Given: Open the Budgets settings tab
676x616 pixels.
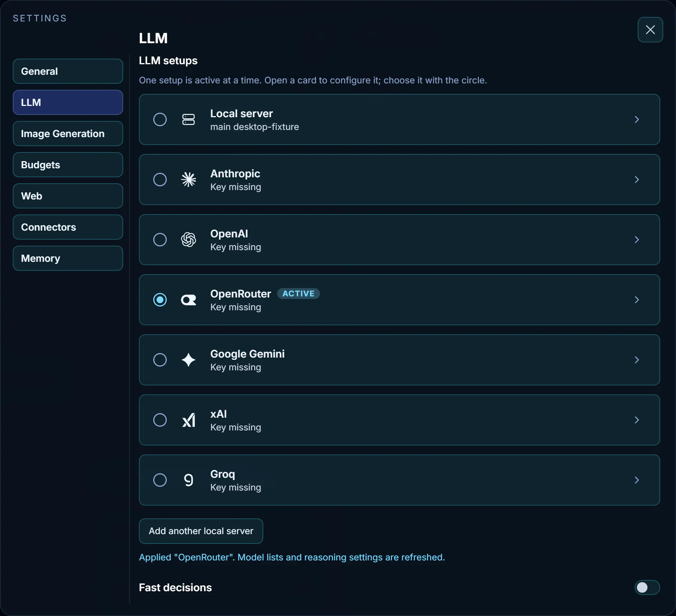Looking at the screenshot, I should pos(68,165).
